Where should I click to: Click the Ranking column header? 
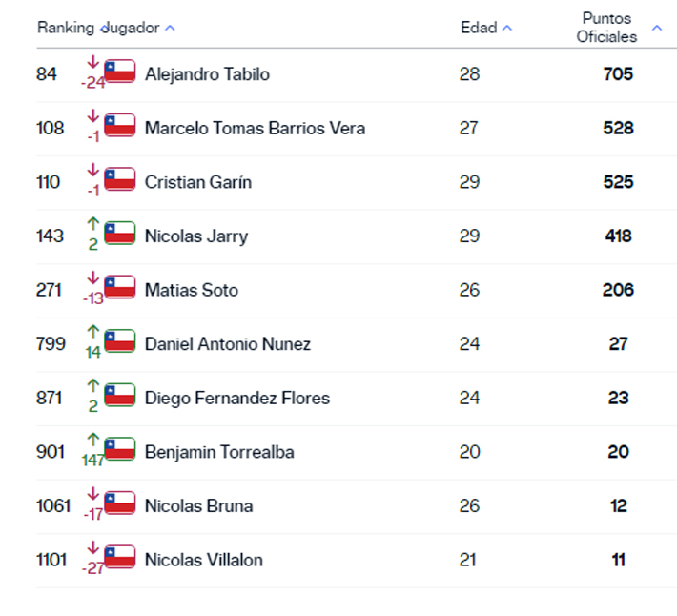click(66, 28)
